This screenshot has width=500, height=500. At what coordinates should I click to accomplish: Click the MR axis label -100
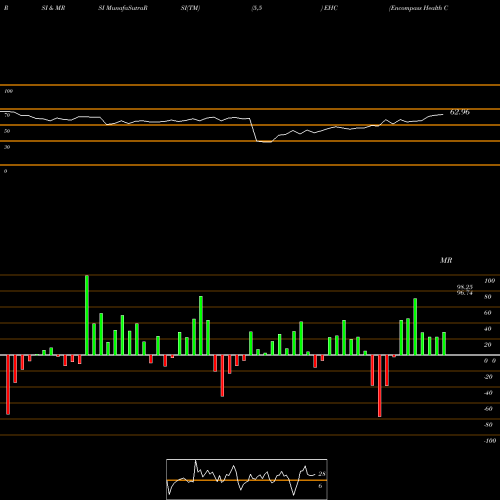click(x=490, y=441)
